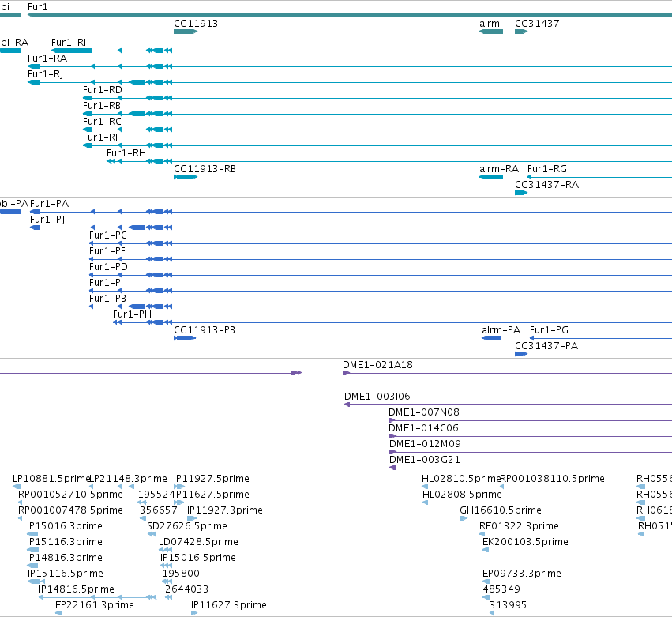672x617 pixels.
Task: Click the alrm gene glyph
Action: tap(491, 32)
